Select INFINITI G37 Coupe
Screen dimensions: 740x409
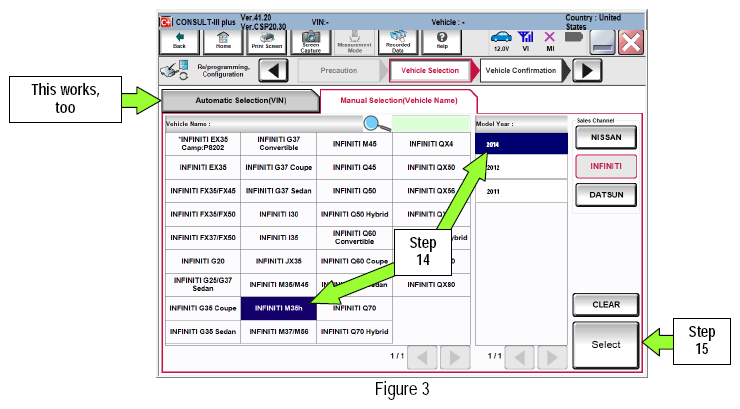coord(278,167)
